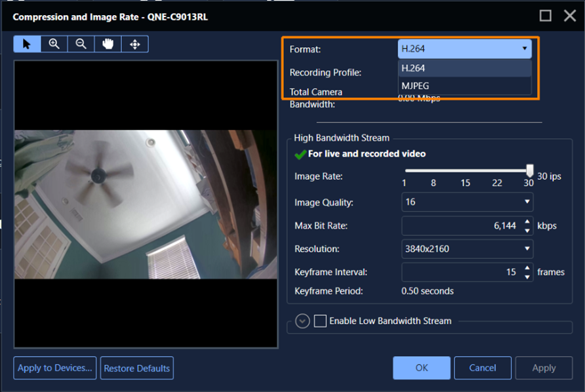This screenshot has height=392, width=585.
Task: Close the dialog with the X icon
Action: tap(569, 16)
